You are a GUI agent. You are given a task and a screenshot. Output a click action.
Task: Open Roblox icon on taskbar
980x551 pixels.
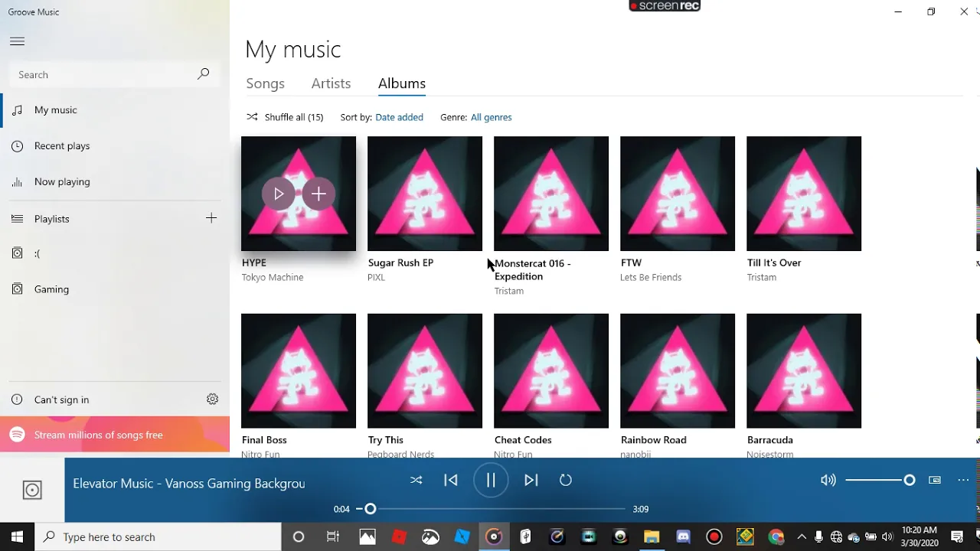(x=399, y=536)
